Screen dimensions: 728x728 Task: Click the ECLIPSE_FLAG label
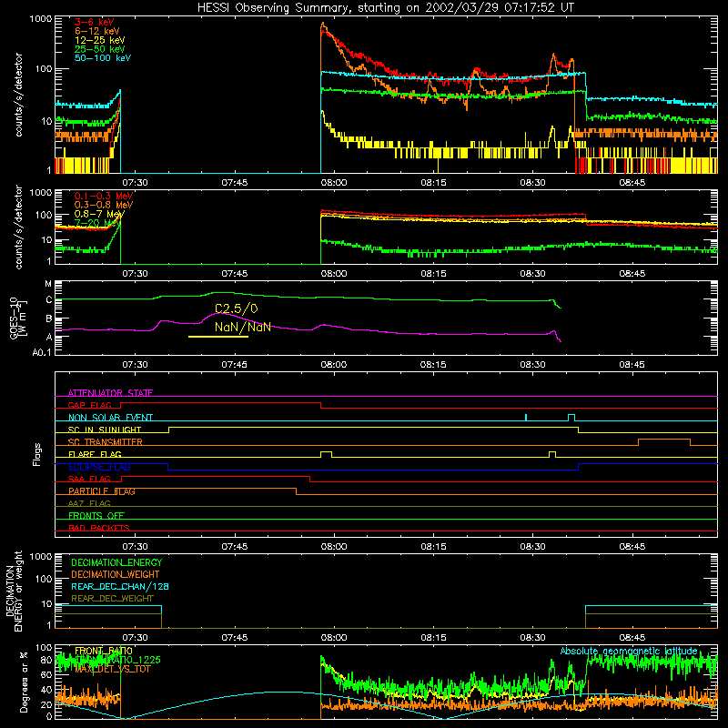click(x=99, y=467)
